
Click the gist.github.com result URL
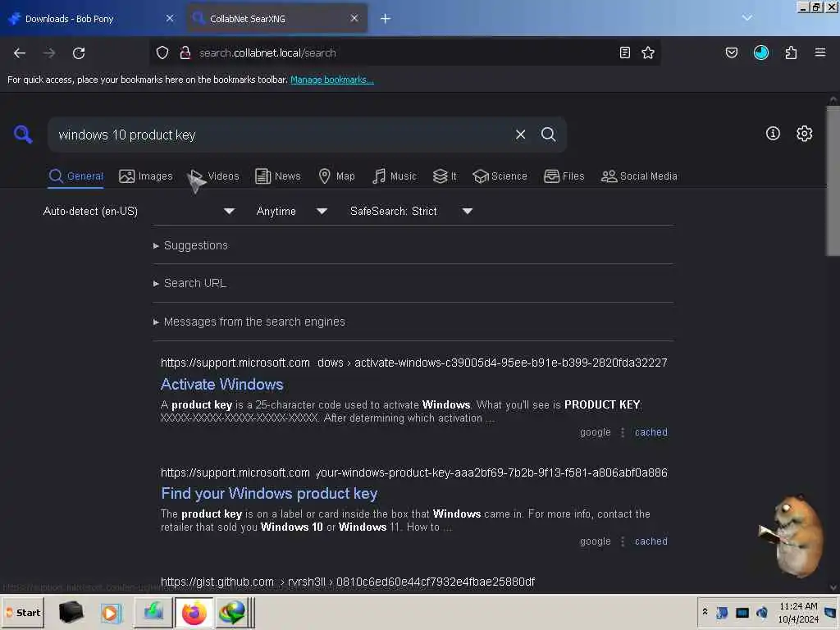pos(348,582)
